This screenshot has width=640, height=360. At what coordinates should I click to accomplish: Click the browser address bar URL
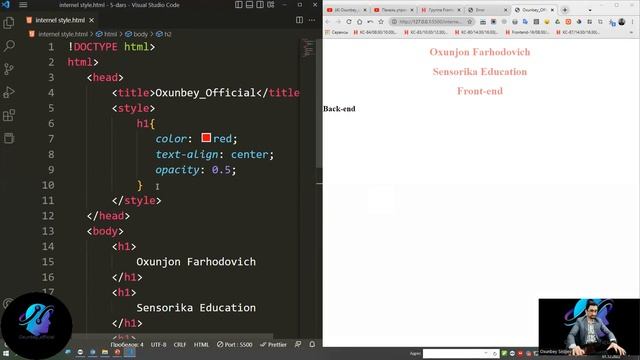[431, 22]
